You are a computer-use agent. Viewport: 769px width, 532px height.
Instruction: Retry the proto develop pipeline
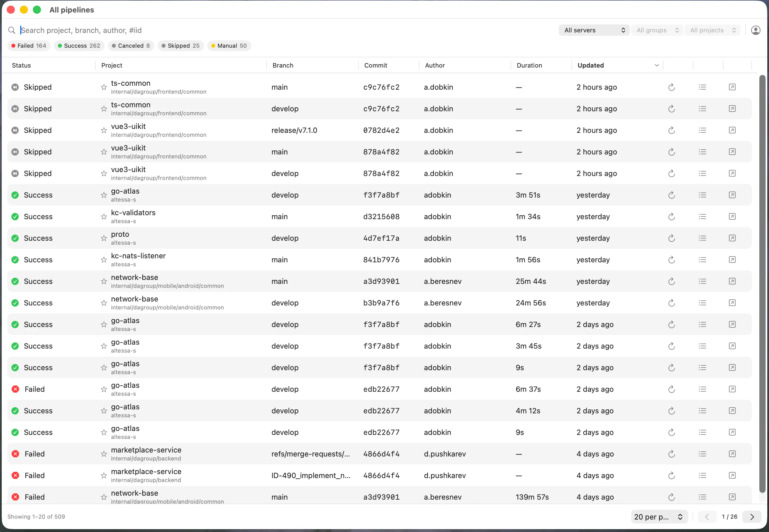(x=671, y=238)
